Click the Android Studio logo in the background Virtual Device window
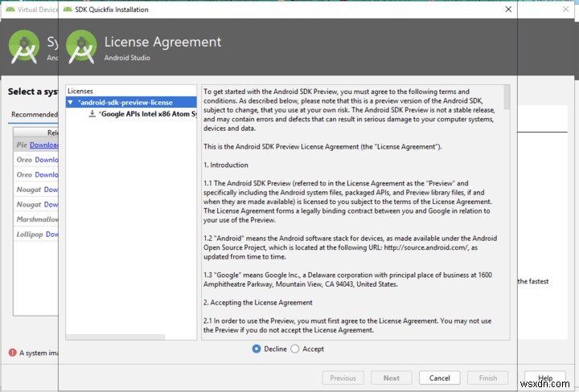This screenshot has width=579, height=392. [24, 47]
